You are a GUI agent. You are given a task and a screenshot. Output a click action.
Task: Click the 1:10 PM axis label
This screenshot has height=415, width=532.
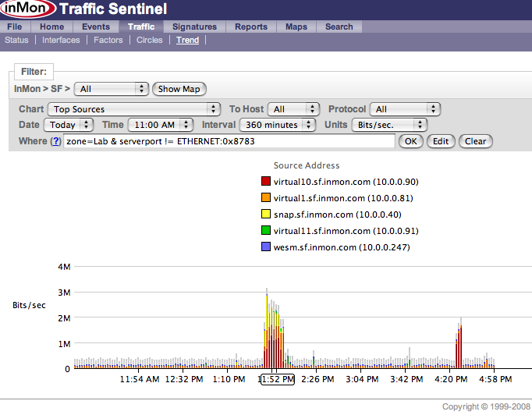pos(229,379)
